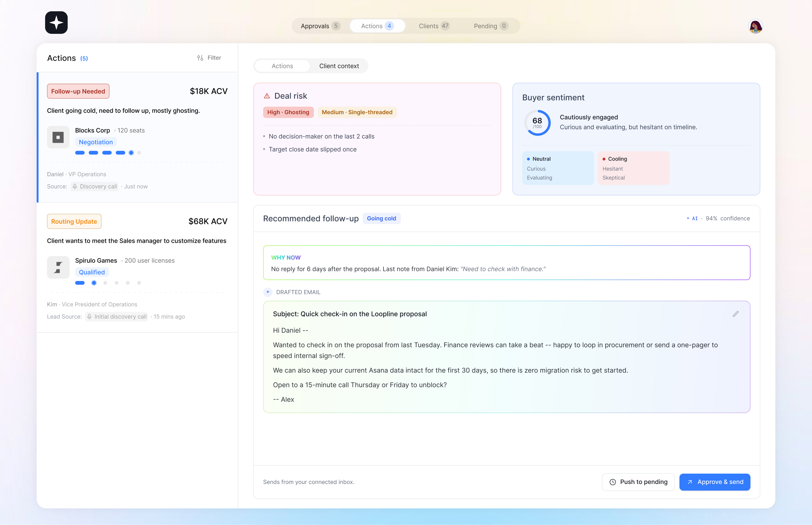Viewport: 812px width, 525px height.
Task: Click the $18K ACV value
Action: [x=209, y=91]
